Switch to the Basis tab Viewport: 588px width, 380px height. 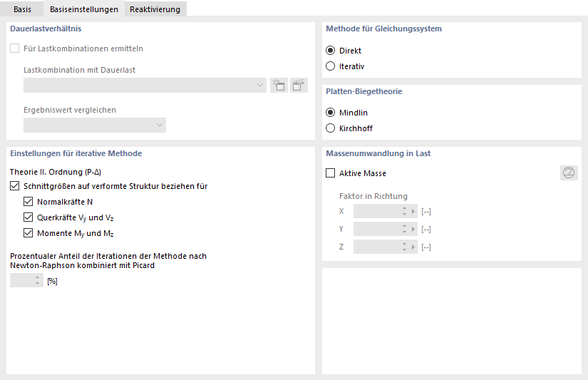click(22, 9)
